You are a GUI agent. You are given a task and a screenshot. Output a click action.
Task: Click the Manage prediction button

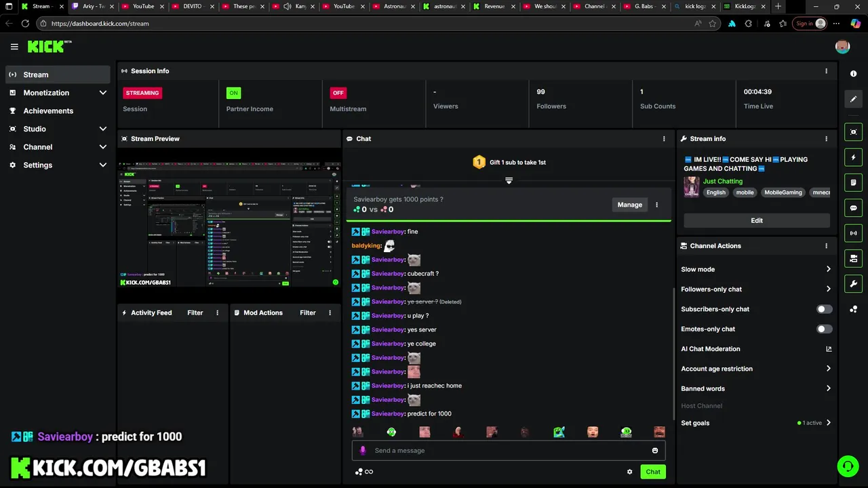point(629,205)
